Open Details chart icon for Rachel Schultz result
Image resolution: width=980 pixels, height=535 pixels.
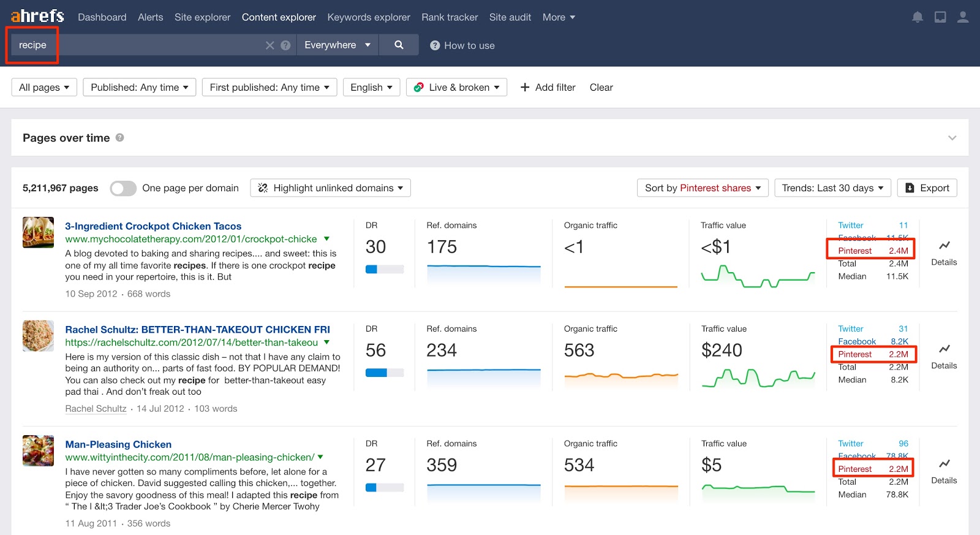click(x=944, y=349)
